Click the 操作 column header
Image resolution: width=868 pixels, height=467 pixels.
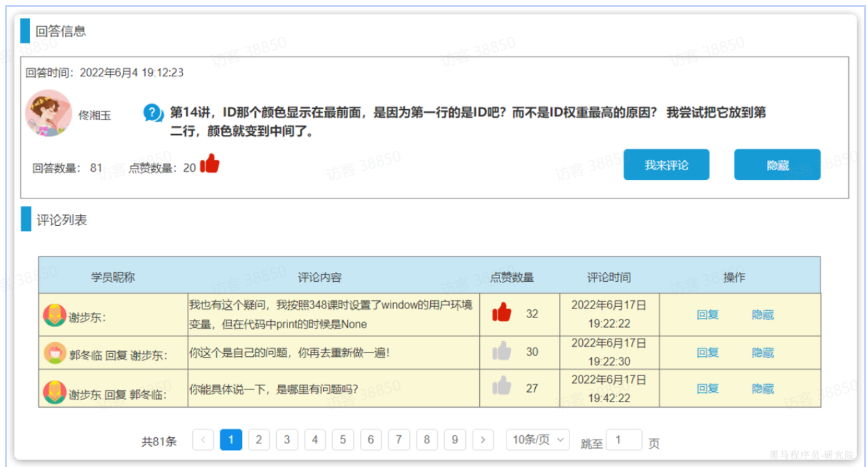tap(734, 277)
